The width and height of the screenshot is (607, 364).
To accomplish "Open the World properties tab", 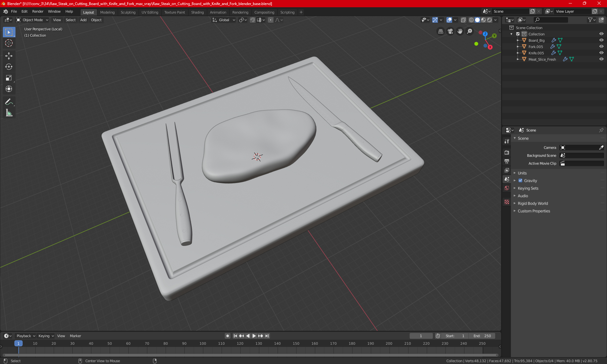I will 507,188.
